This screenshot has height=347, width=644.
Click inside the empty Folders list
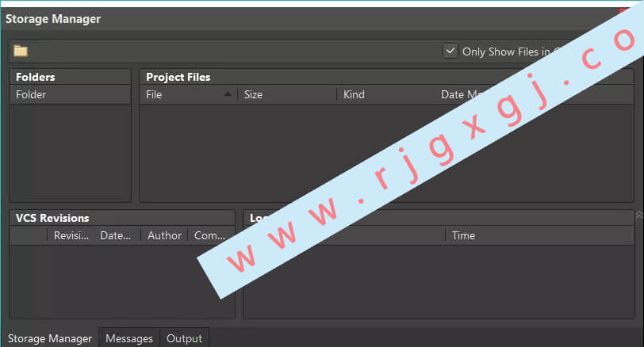coord(70,152)
